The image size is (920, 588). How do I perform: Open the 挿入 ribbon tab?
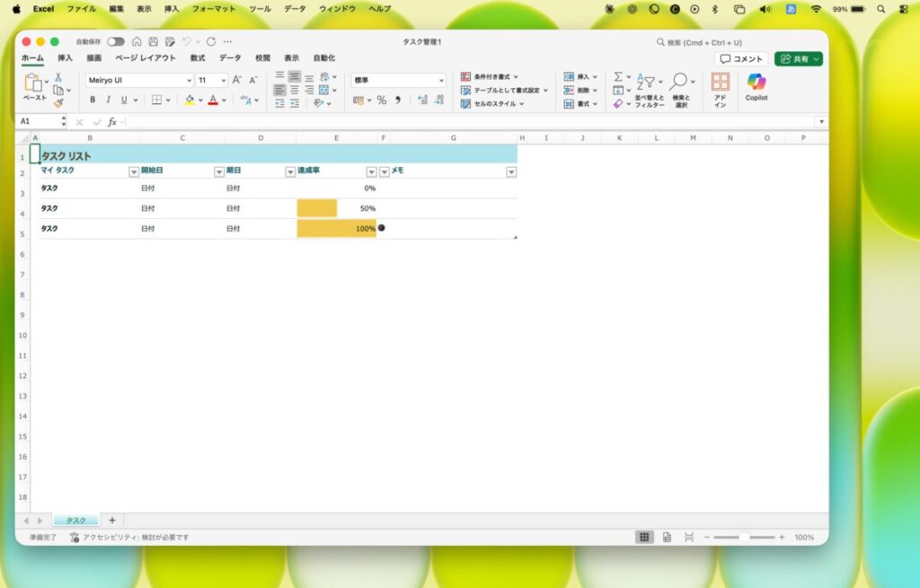pyautogui.click(x=66, y=58)
